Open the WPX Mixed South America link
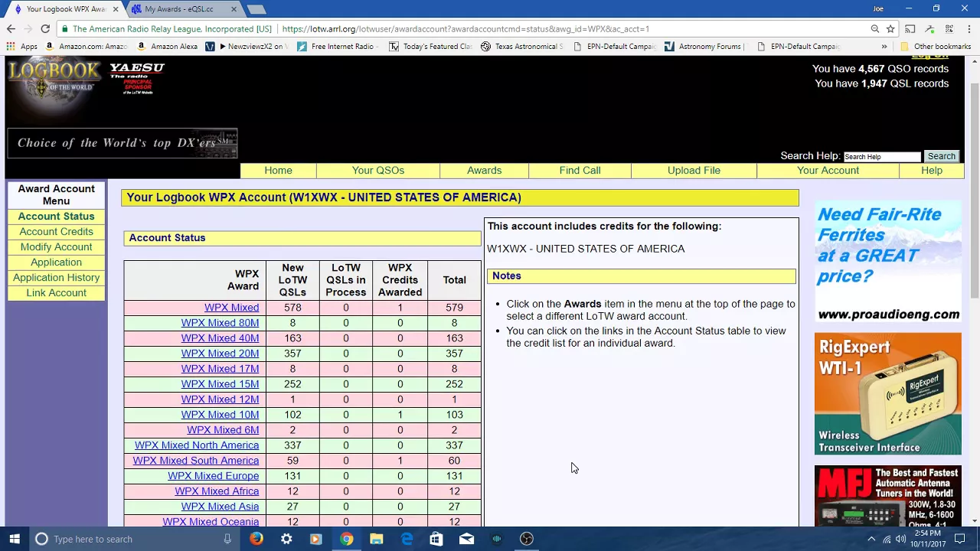This screenshot has height=551, width=980. click(x=196, y=461)
